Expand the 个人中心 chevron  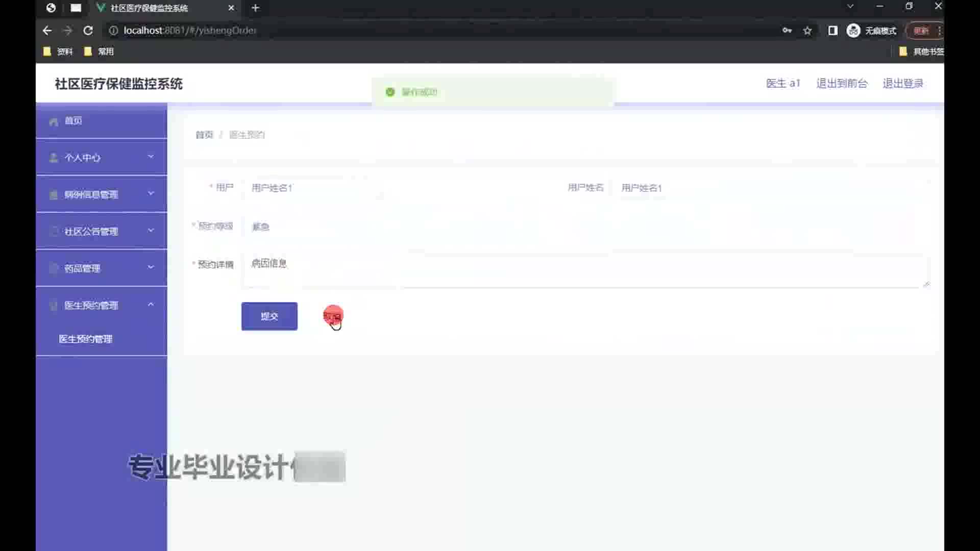click(x=151, y=157)
